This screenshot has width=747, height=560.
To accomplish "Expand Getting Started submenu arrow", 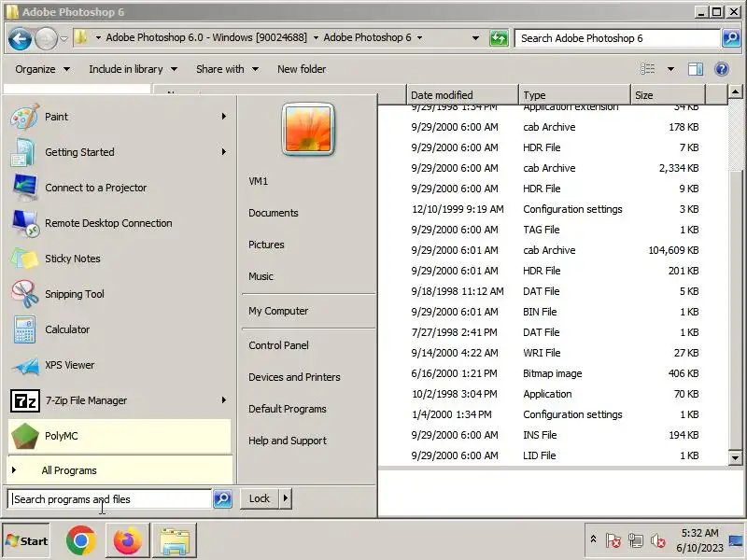I will [x=224, y=151].
